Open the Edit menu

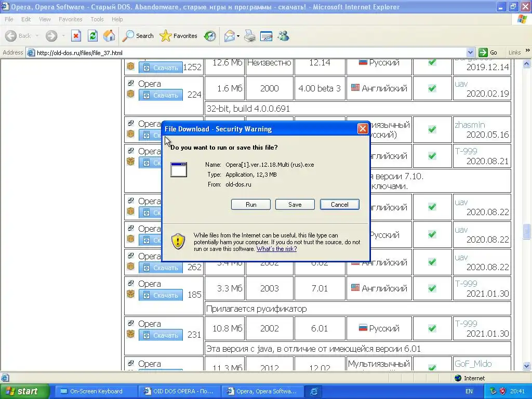tap(26, 19)
